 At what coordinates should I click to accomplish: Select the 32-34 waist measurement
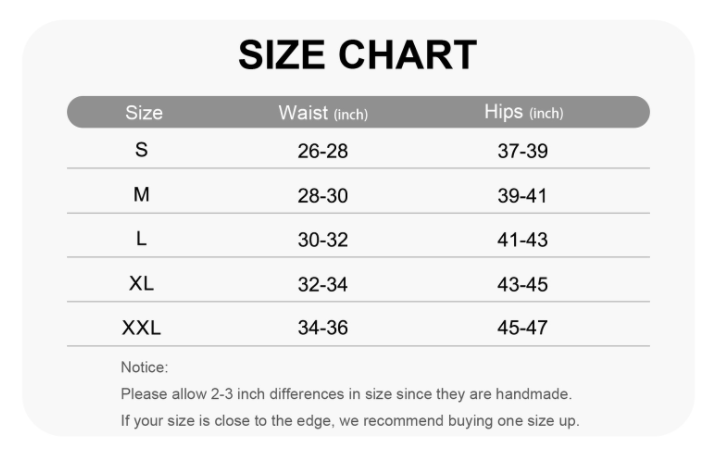(x=322, y=284)
